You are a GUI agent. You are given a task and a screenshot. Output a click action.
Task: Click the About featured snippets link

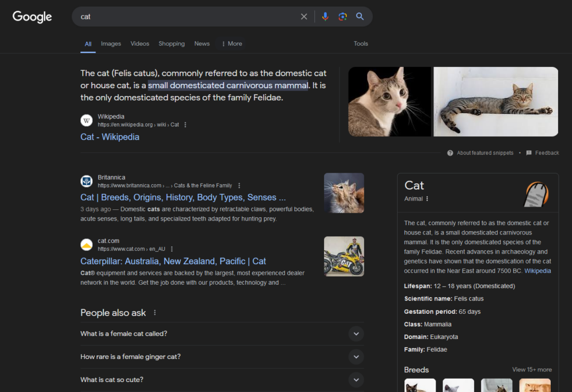485,153
